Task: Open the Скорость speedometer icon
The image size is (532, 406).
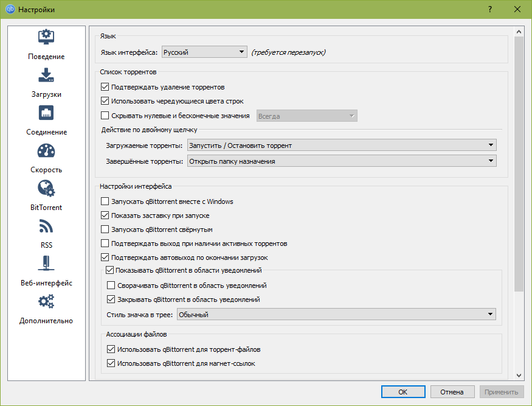Action: point(46,151)
